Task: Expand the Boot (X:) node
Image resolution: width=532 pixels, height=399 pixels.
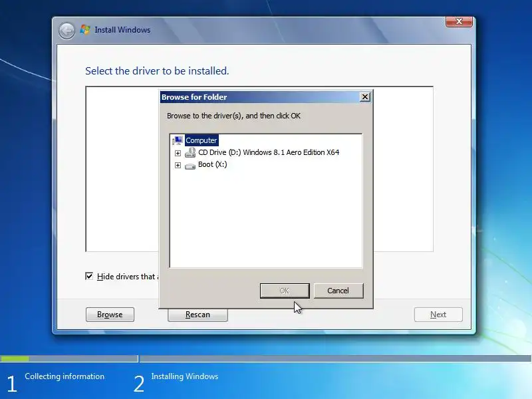Action: 178,165
